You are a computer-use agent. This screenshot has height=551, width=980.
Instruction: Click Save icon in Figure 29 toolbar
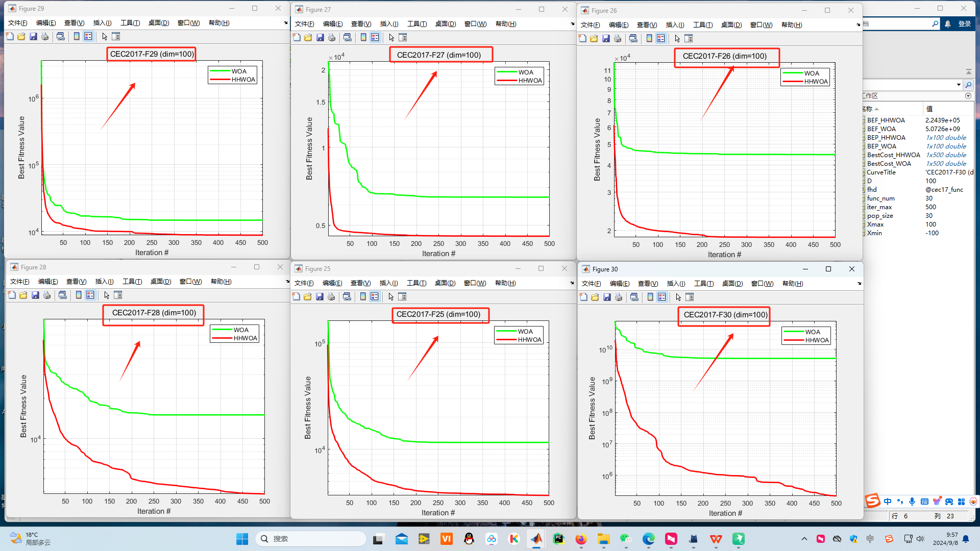click(x=33, y=37)
